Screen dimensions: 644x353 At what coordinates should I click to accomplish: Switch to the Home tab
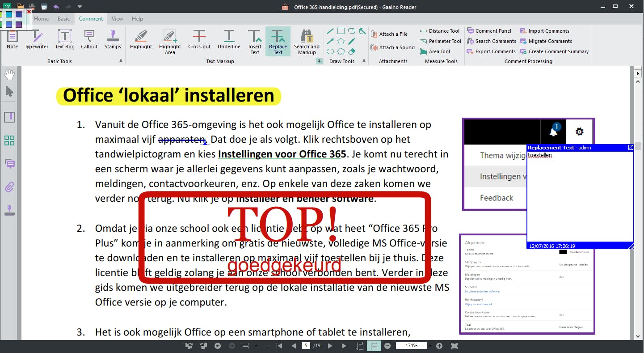(42, 19)
